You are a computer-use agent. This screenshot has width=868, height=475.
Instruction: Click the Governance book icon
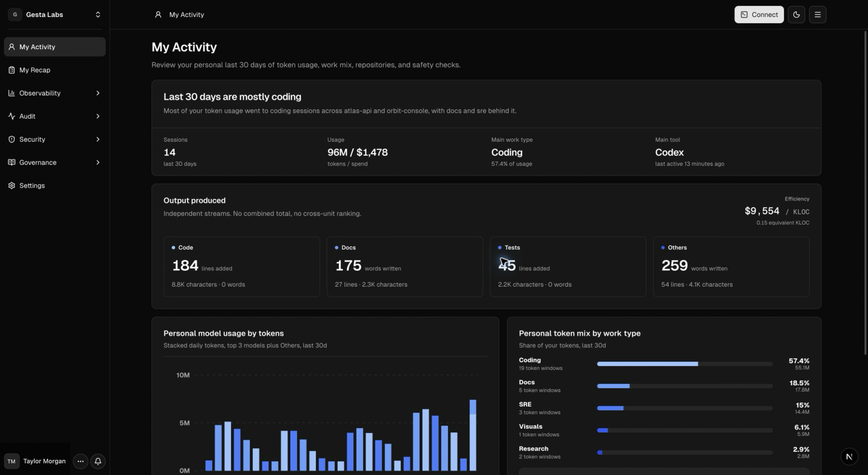click(x=12, y=162)
